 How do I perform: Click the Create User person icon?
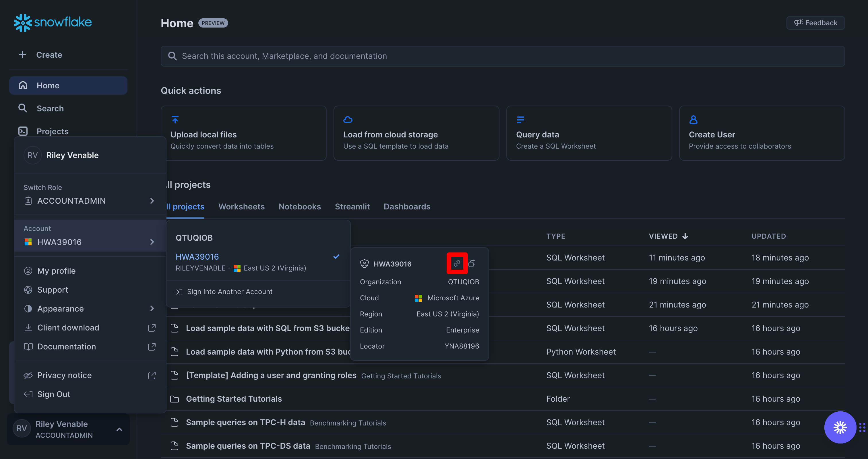[693, 120]
